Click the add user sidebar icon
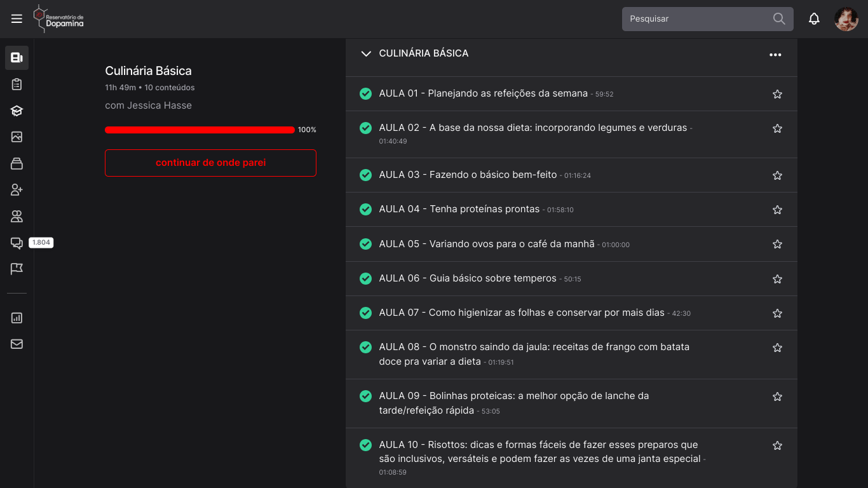 point(17,190)
